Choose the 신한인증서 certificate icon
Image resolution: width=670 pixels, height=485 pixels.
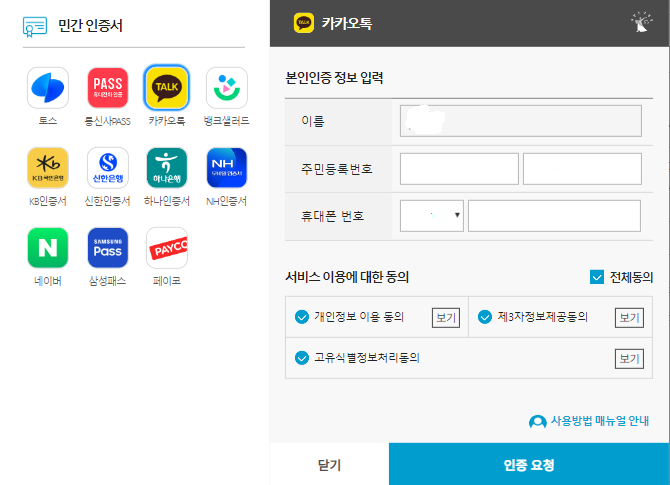coord(108,168)
